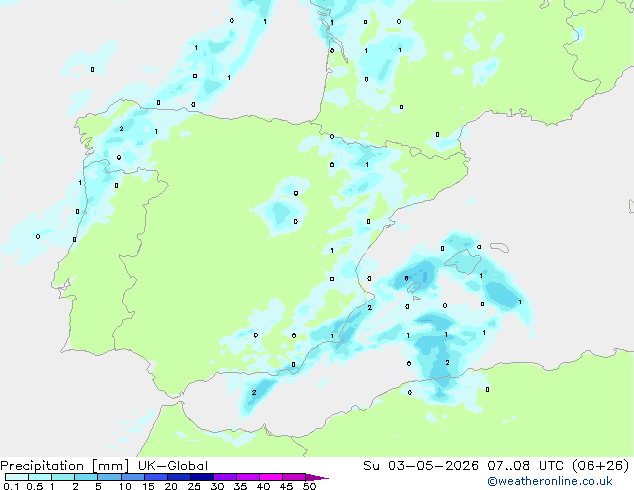Click the over-50 mm arrow tip of legend
Image resolution: width=634 pixels, height=490 pixels.
point(317,477)
